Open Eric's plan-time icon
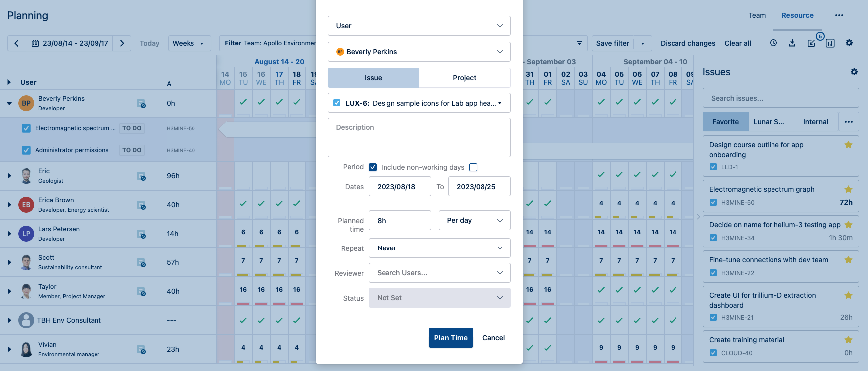The height and width of the screenshot is (371, 868). 141,176
